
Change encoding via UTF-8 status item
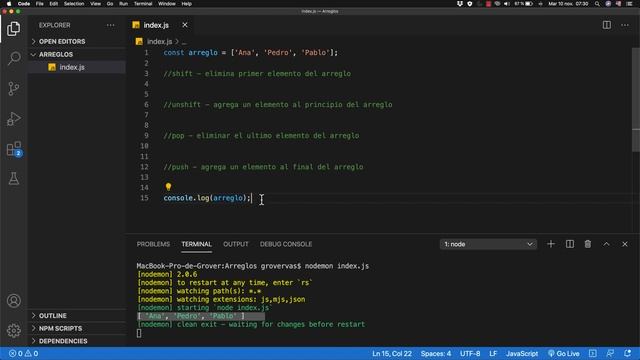pyautogui.click(x=470, y=353)
